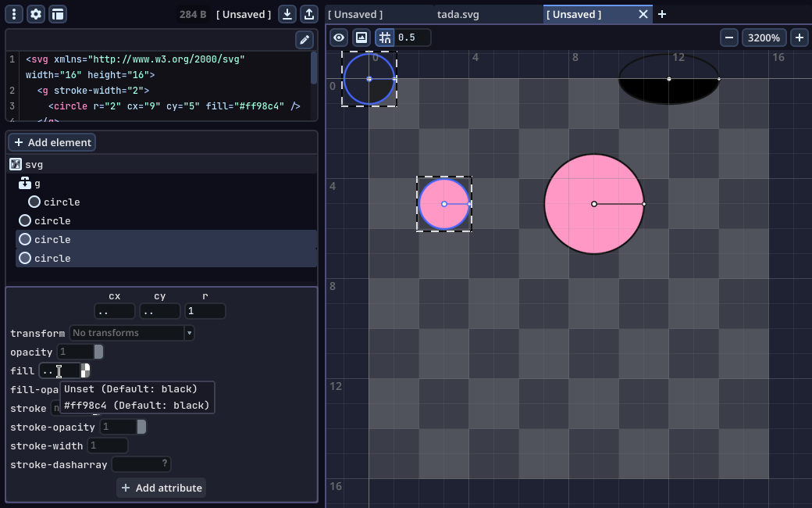Click the stroke-width input field

[108, 445]
